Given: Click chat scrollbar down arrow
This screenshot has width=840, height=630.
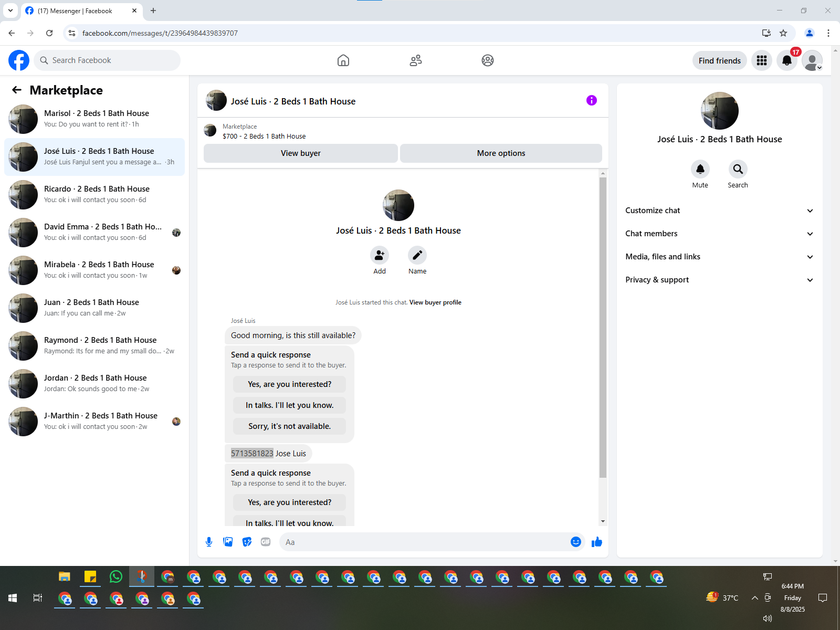Looking at the screenshot, I should [x=603, y=521].
